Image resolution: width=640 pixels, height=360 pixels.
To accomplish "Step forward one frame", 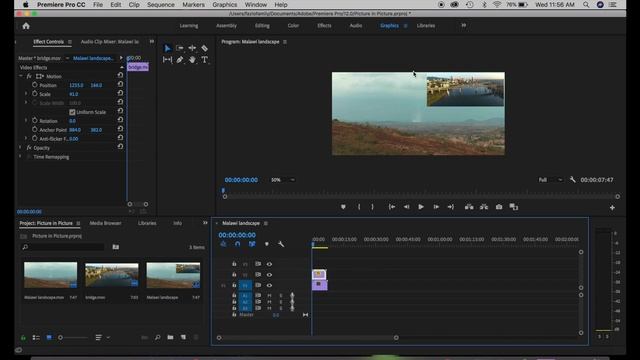I will (436, 207).
